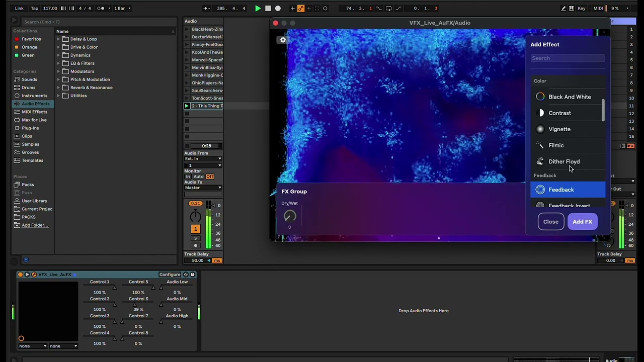Expand the Utilities folder

tap(58, 95)
